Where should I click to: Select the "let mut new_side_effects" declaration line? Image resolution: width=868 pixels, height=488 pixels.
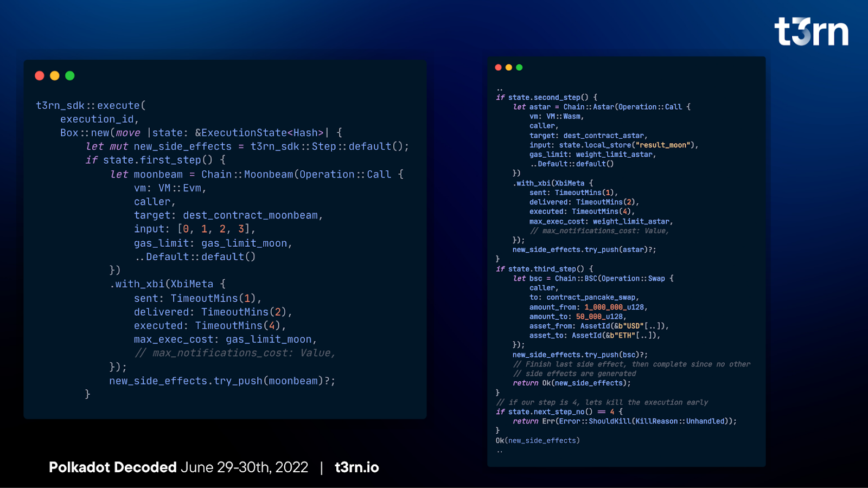click(x=247, y=146)
